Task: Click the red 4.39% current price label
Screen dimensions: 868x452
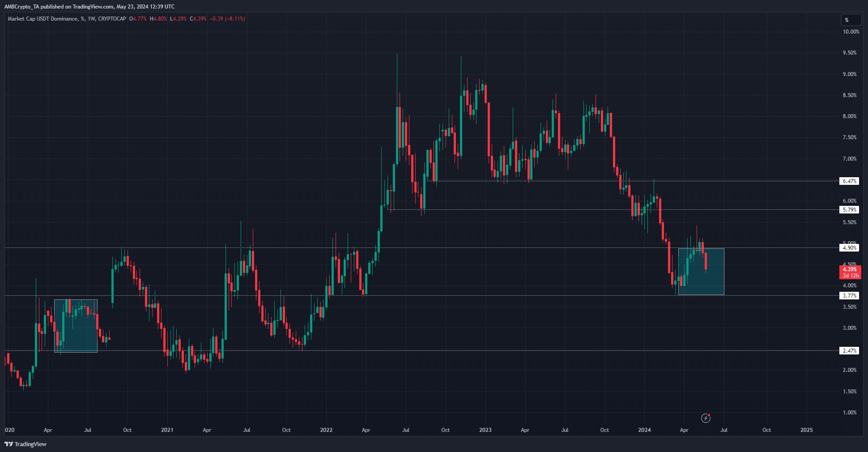Action: 850,272
